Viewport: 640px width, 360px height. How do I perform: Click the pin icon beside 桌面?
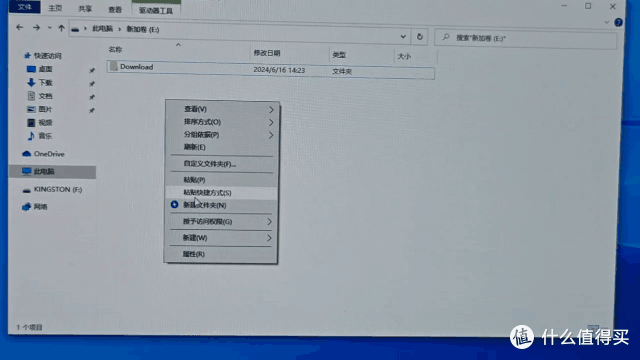click(x=92, y=70)
